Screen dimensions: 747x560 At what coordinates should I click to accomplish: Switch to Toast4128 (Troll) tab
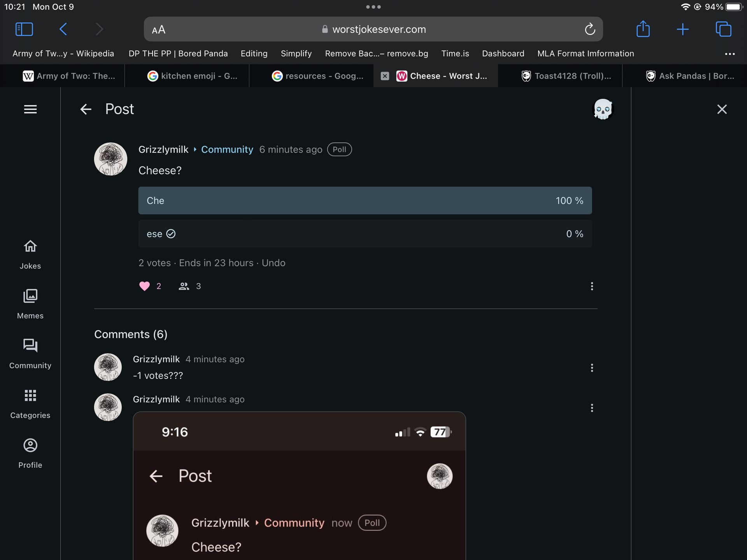(x=566, y=76)
